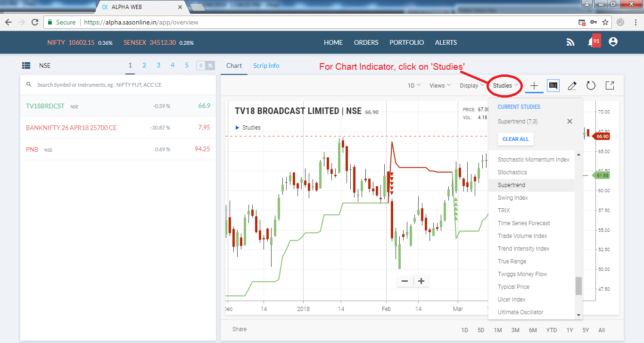644x343 pixels.
Task: Set chart range to 1M
Action: (498, 330)
